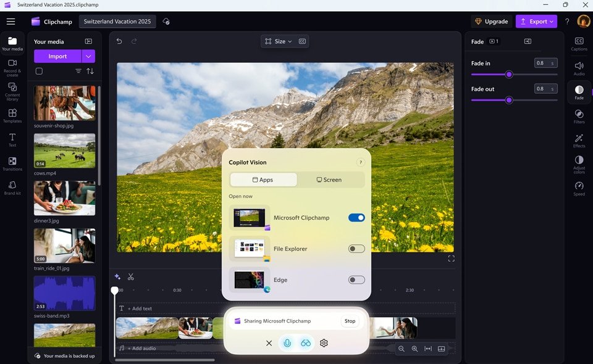Open the Brand kit panel

pos(12,188)
